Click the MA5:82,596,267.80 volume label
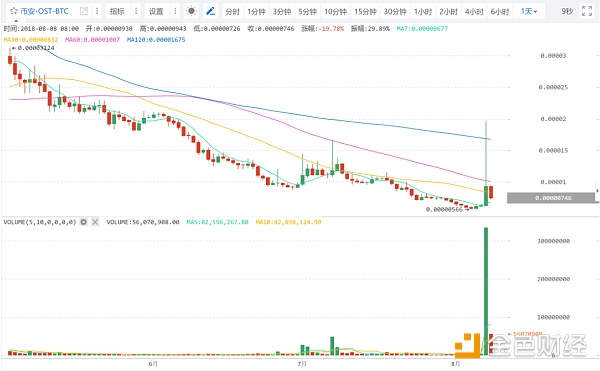 click(x=217, y=222)
